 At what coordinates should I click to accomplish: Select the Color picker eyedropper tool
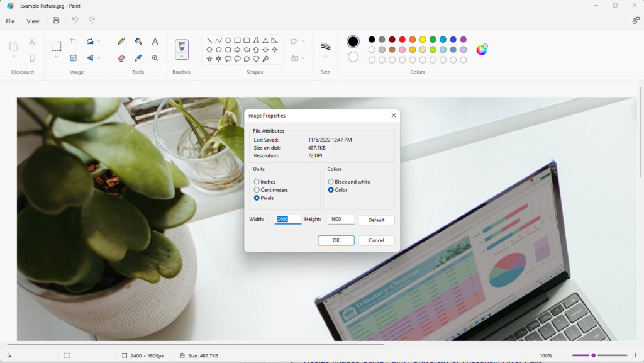coord(138,58)
